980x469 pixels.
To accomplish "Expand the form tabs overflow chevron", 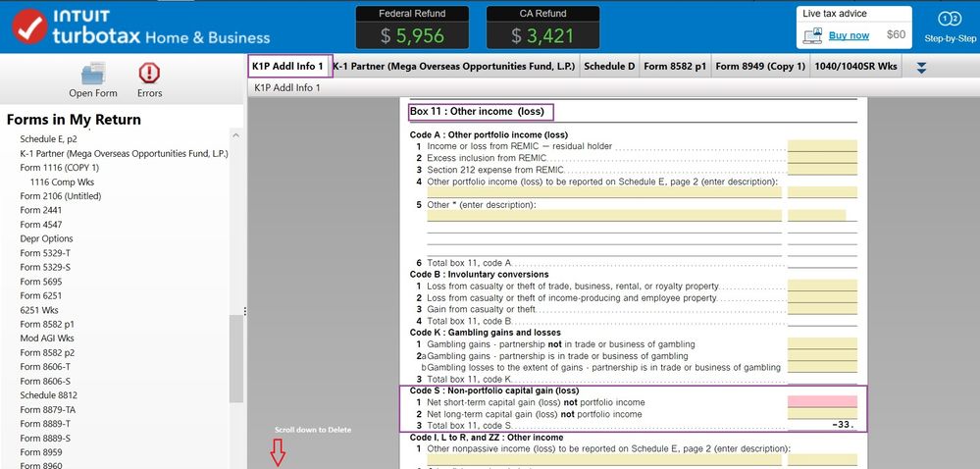I will tap(921, 68).
